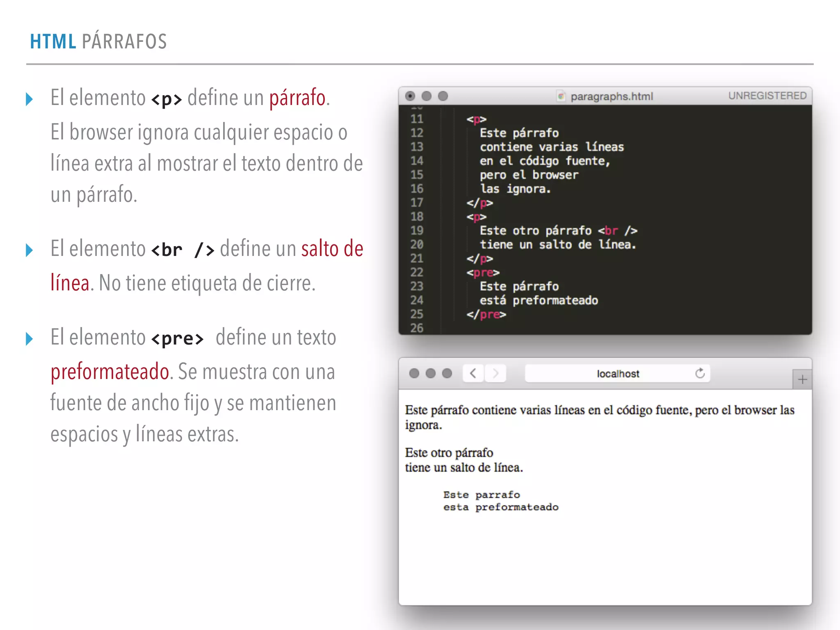Viewport: 840px width, 630px height.
Task: Click line number 22 in editor gutter
Action: [x=417, y=272]
